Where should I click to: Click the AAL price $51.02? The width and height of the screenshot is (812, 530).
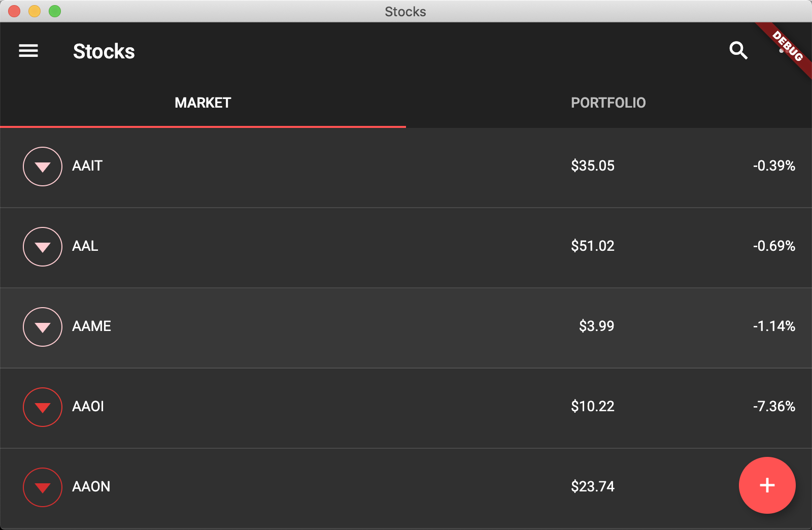(x=592, y=246)
